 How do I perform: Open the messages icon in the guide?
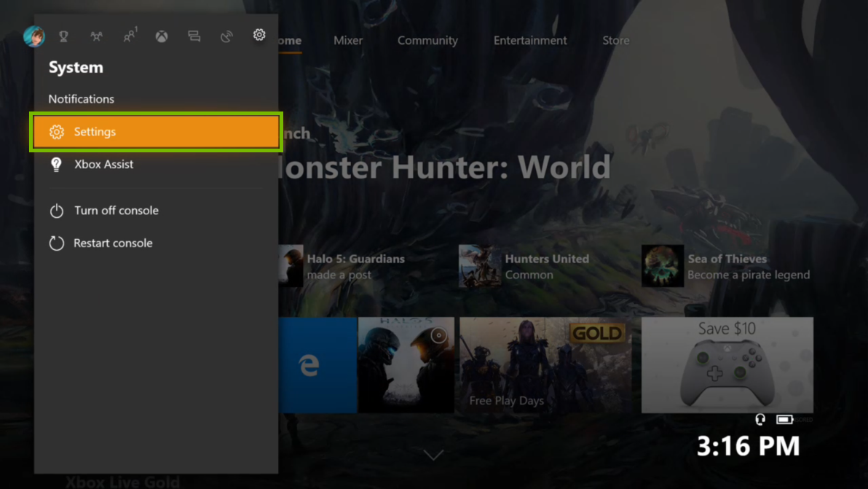[194, 35]
